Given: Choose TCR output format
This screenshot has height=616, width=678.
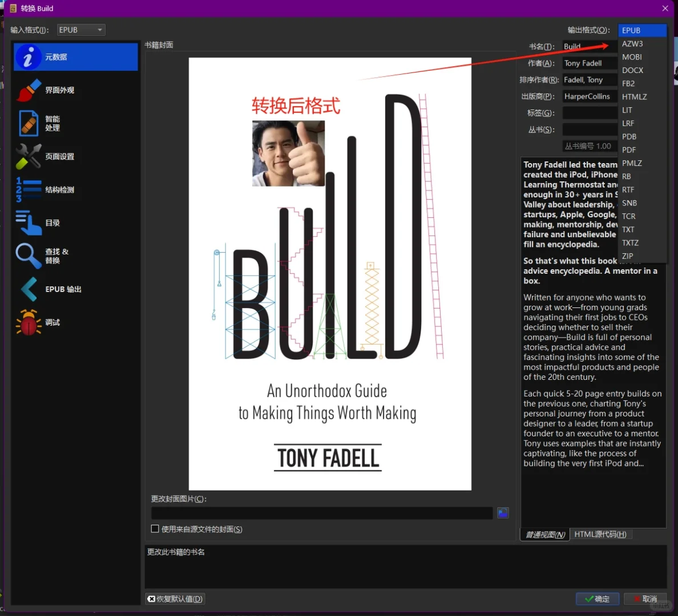Looking at the screenshot, I should [642, 216].
